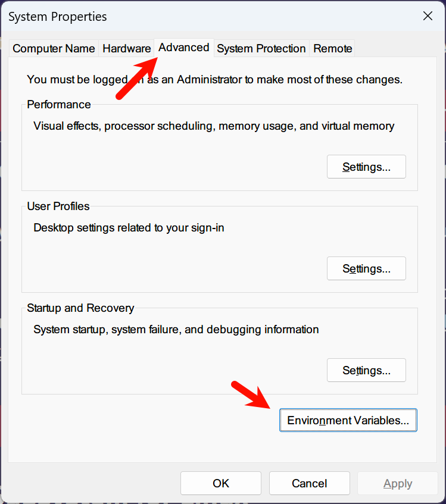Open Startup and Recovery Settings
The height and width of the screenshot is (504, 446).
tap(366, 371)
